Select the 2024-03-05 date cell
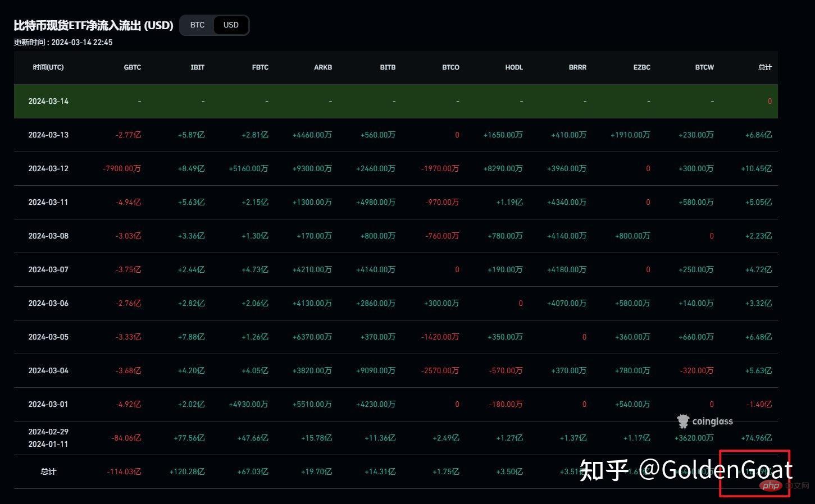815x504 pixels. [x=48, y=337]
